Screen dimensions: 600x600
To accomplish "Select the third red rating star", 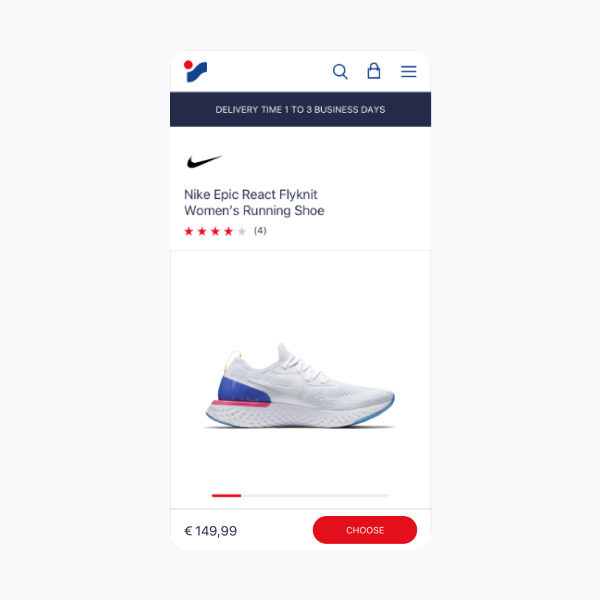I will coord(215,231).
